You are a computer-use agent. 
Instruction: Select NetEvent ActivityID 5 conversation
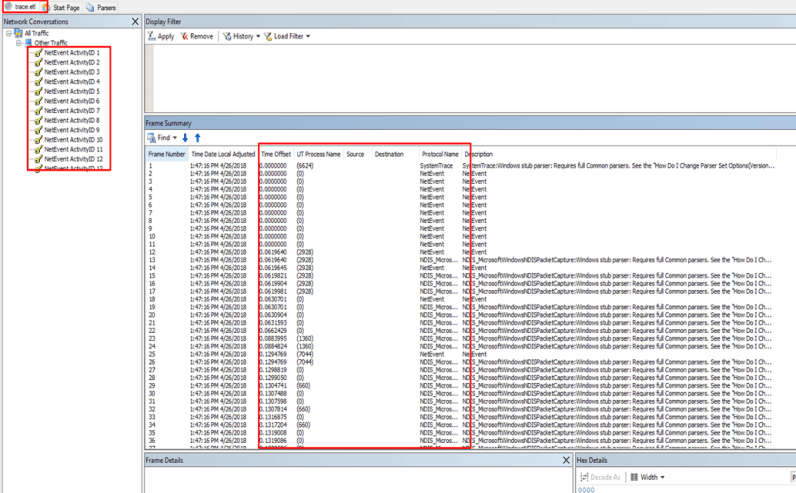click(71, 91)
